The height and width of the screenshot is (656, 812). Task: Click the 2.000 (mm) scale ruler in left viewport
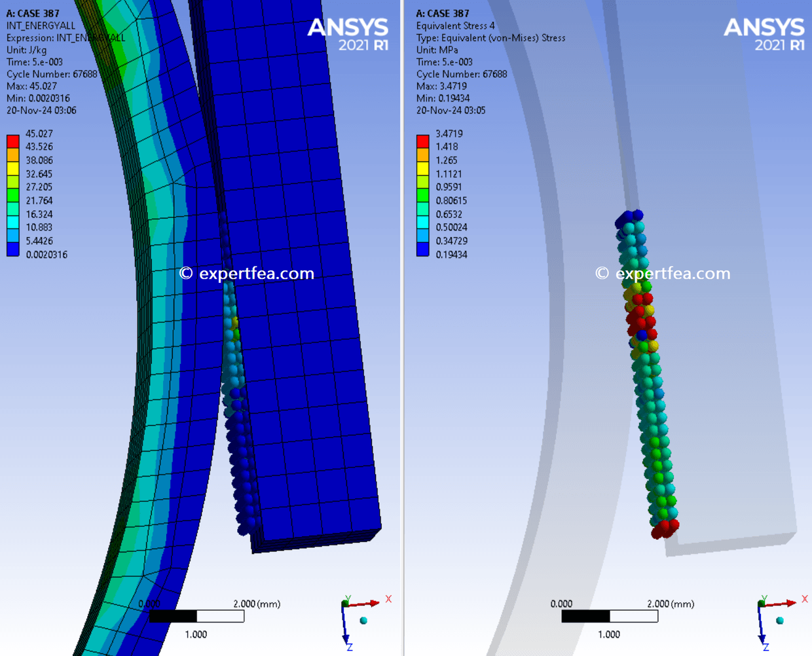coord(196,615)
